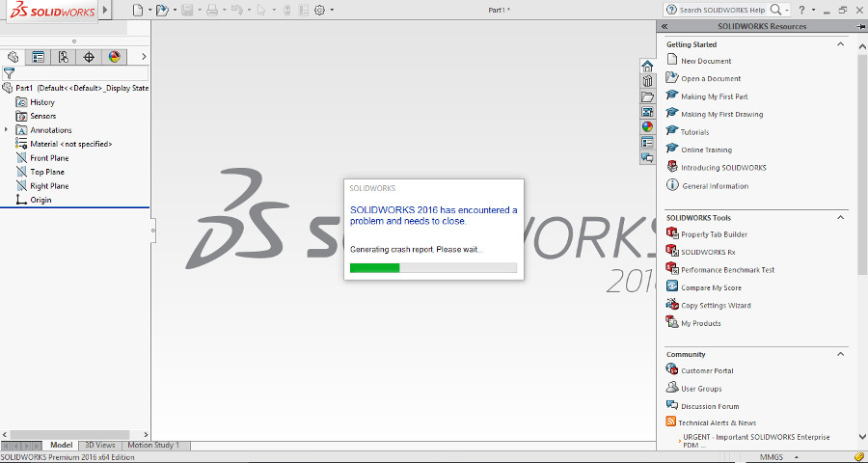Click Making My First Part link
Screen dimensions: 868x463
[x=714, y=96]
